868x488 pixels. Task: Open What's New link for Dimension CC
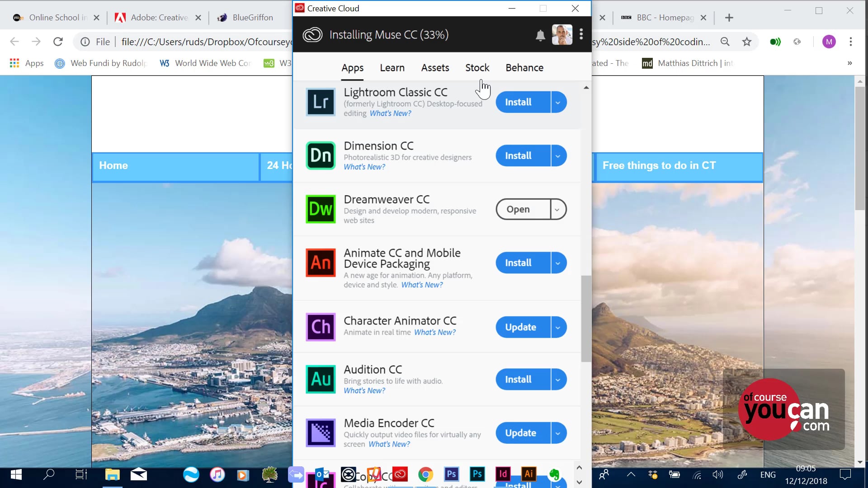point(364,167)
